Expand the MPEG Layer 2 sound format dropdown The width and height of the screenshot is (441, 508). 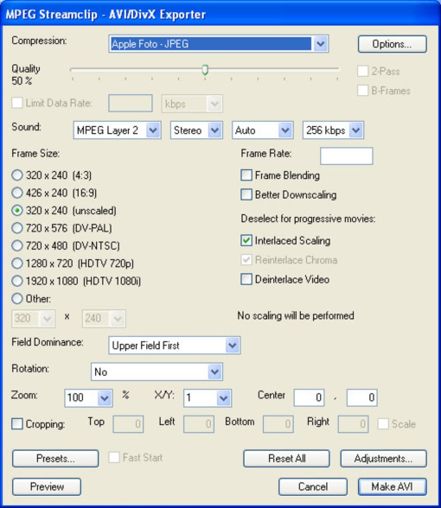coord(117,130)
